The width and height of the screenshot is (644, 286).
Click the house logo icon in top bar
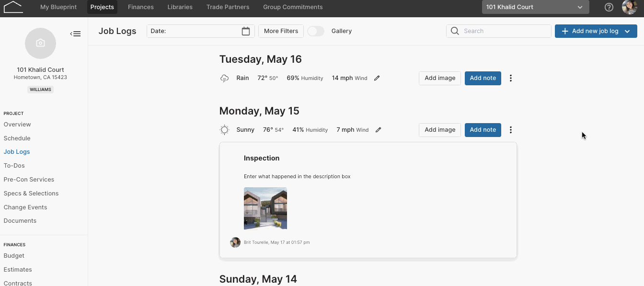click(13, 7)
